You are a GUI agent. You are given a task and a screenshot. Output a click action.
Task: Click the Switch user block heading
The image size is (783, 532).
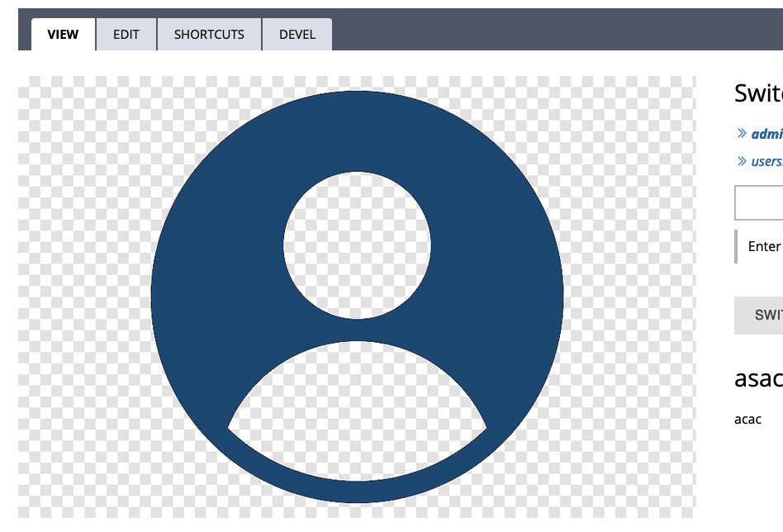point(758,93)
